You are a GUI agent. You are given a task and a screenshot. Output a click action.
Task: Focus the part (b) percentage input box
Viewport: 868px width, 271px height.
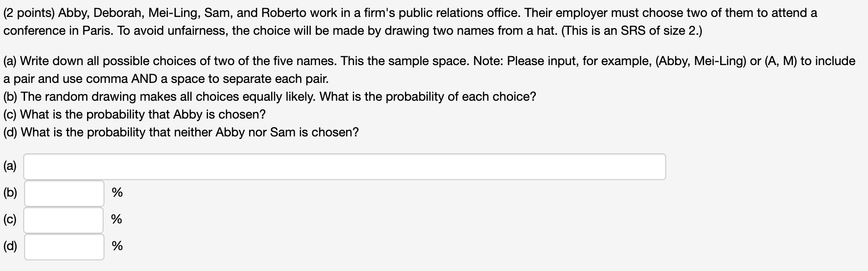tap(64, 193)
